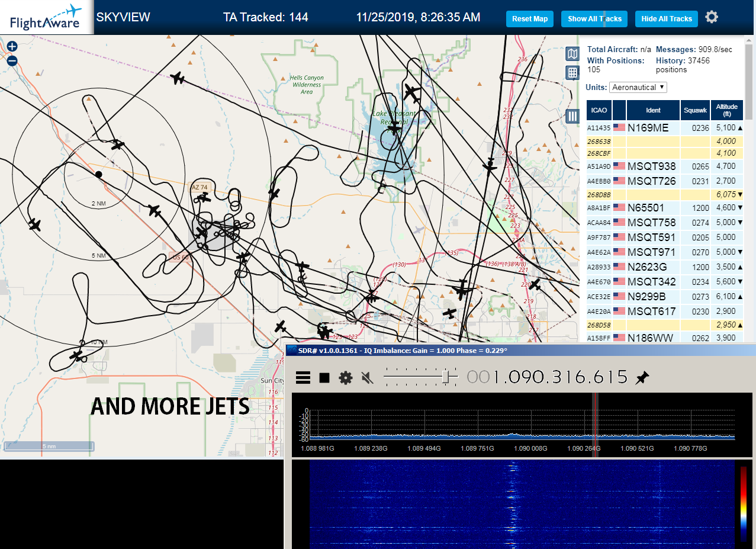Click the SDR# window title bar
The height and width of the screenshot is (549, 756).
point(520,350)
